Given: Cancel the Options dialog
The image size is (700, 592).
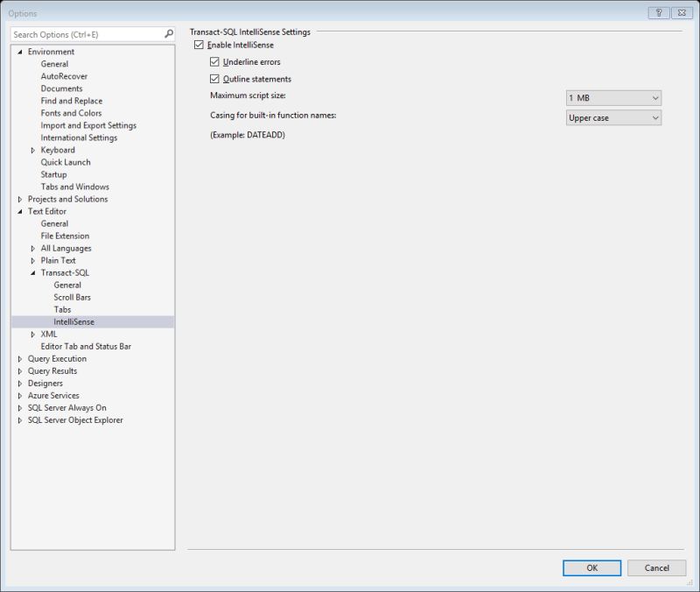Looking at the screenshot, I should point(656,567).
